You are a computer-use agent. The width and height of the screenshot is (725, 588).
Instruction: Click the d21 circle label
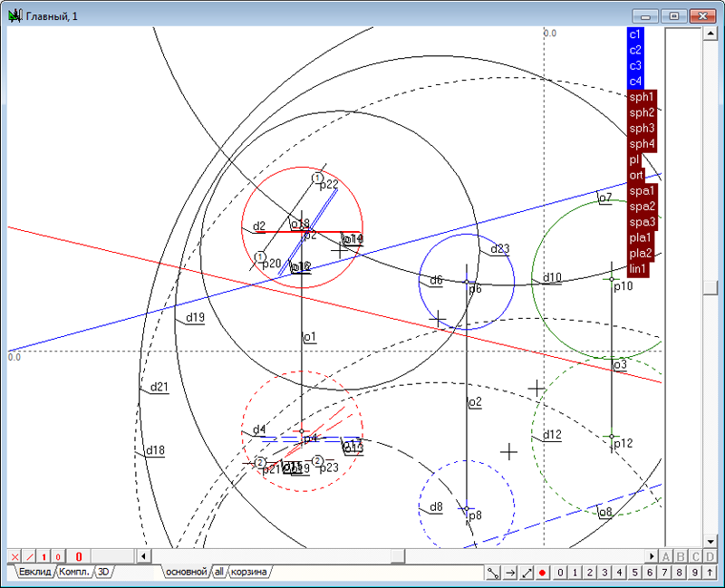click(159, 387)
